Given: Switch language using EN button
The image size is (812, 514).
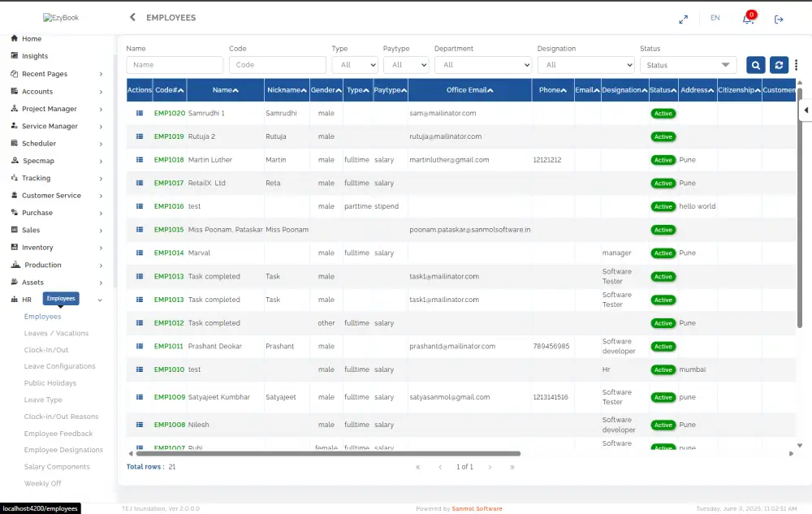Looking at the screenshot, I should (x=715, y=18).
